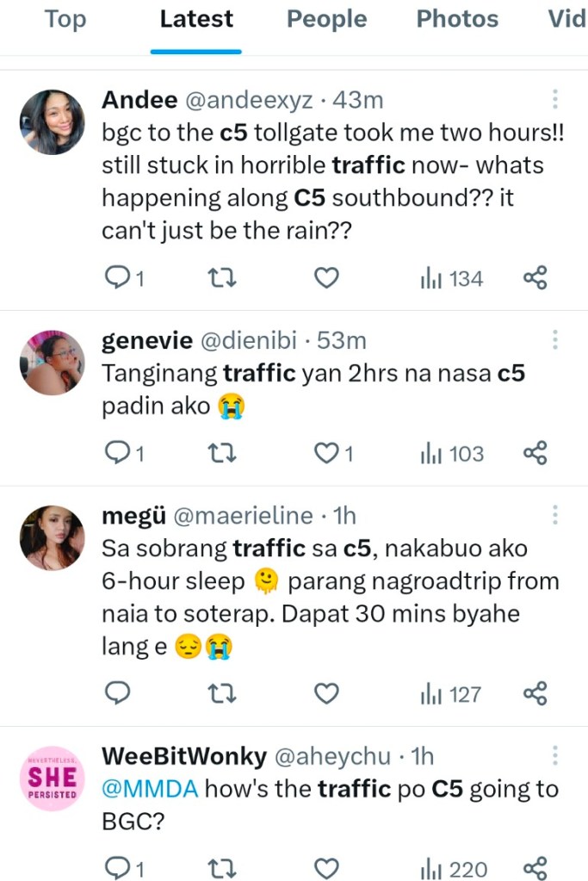Viewport: 588px width, 881px height.
Task: Reply to megü's tweet
Action: click(x=116, y=693)
